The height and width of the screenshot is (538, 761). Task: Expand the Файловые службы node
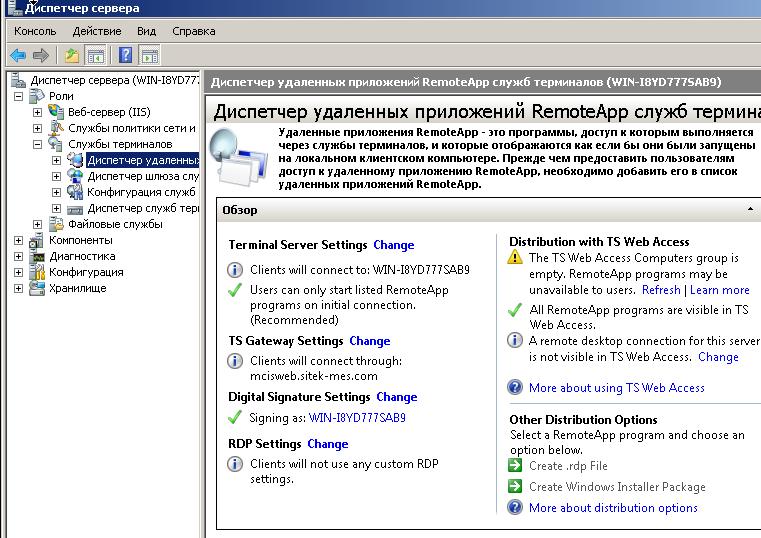(37, 224)
